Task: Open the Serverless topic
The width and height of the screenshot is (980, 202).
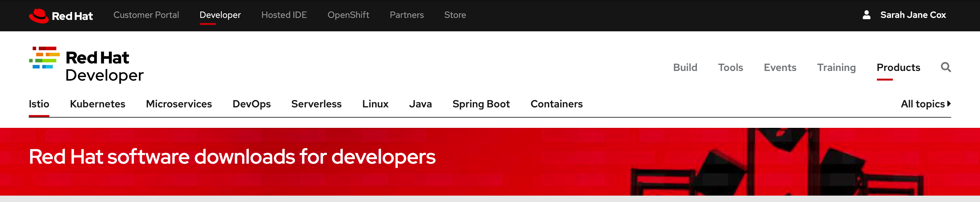Action: click(316, 104)
